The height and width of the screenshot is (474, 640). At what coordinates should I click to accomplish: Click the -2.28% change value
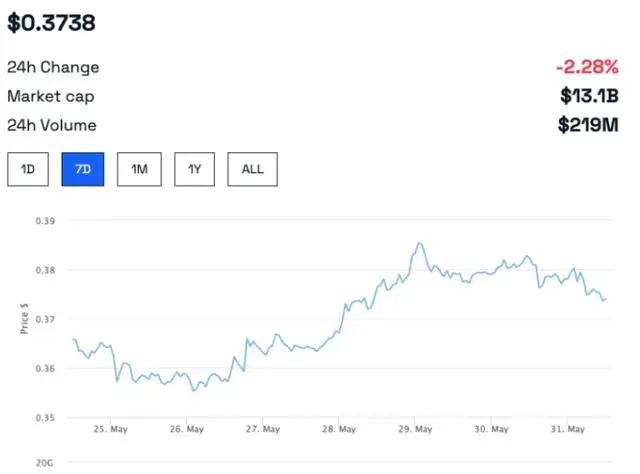coord(586,68)
